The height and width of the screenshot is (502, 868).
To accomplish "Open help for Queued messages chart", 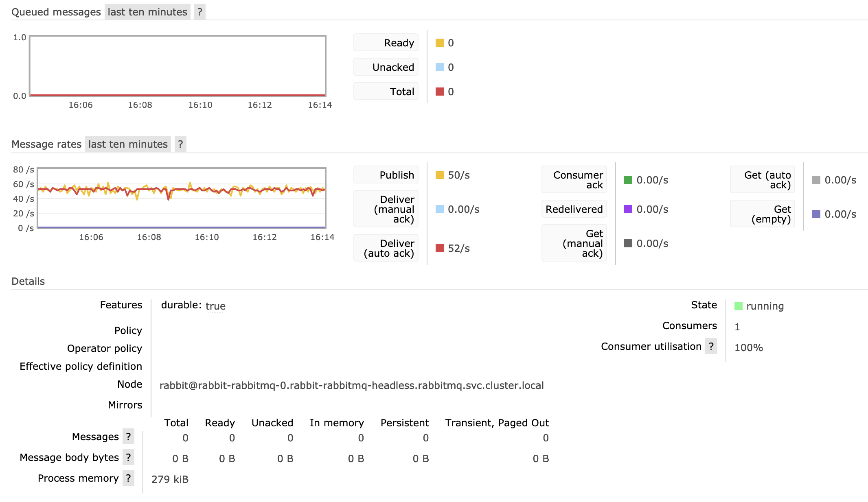I will [199, 11].
